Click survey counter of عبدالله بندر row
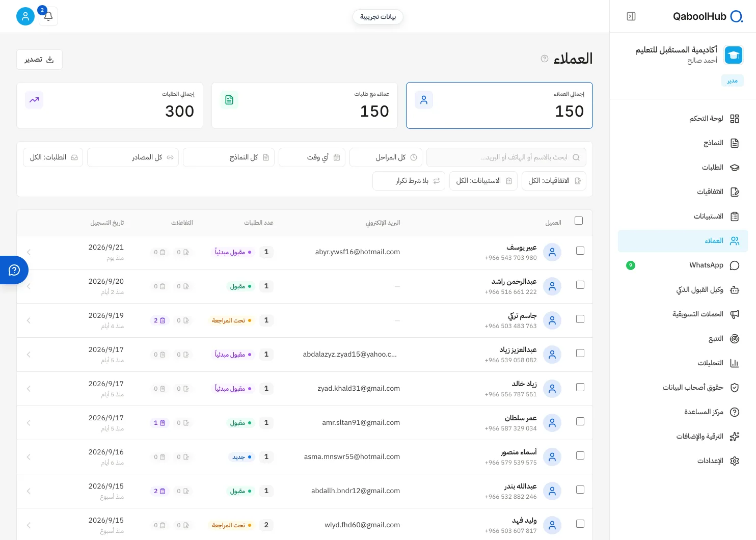 [x=159, y=491]
